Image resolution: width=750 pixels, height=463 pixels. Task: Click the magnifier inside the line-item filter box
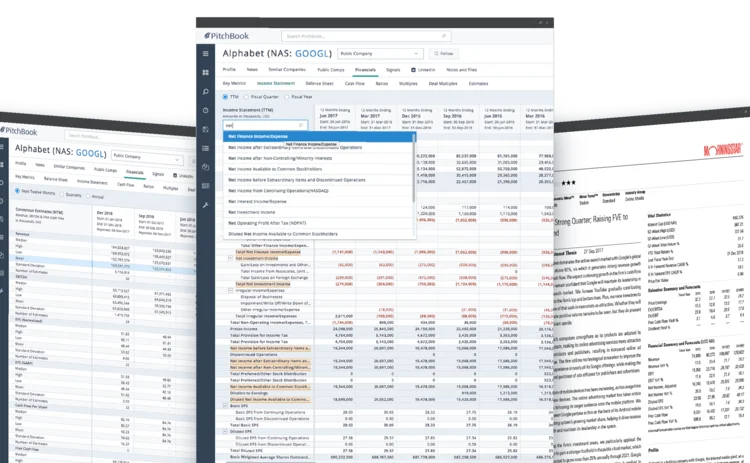pos(301,125)
